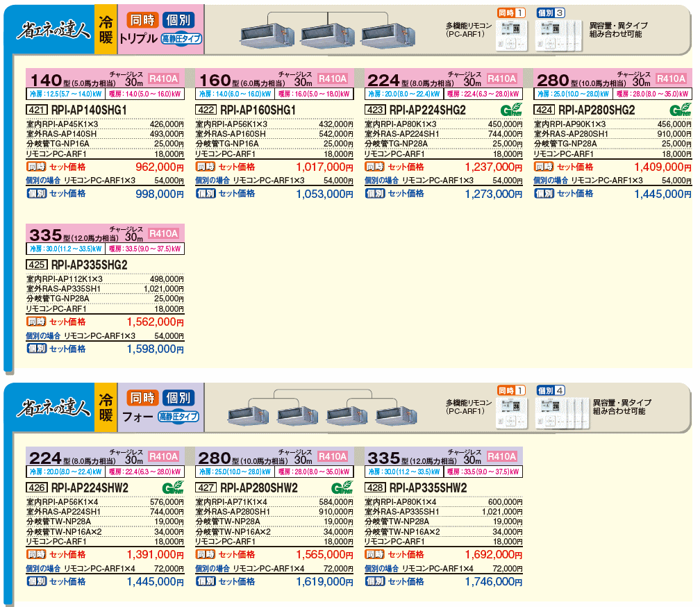The image size is (700, 607).
Task: Click the 個別 badge beside the 1,746,000円 set price
Action: pyautogui.click(x=375, y=581)
